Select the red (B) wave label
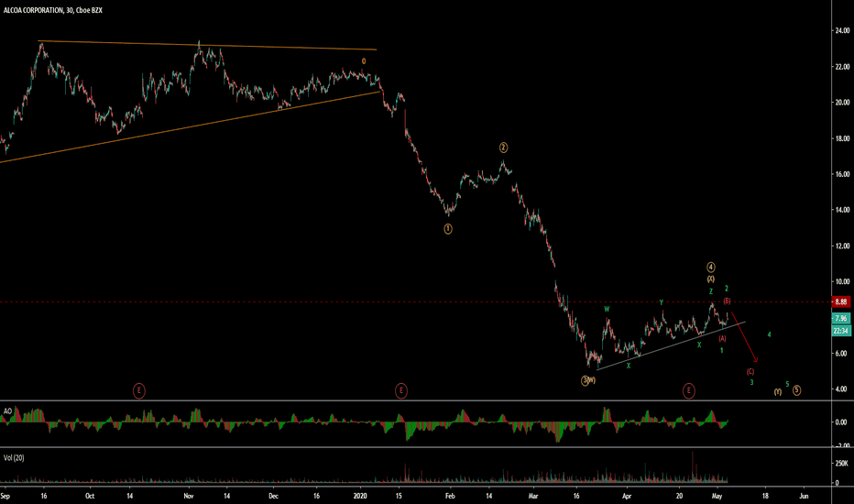 [728, 301]
